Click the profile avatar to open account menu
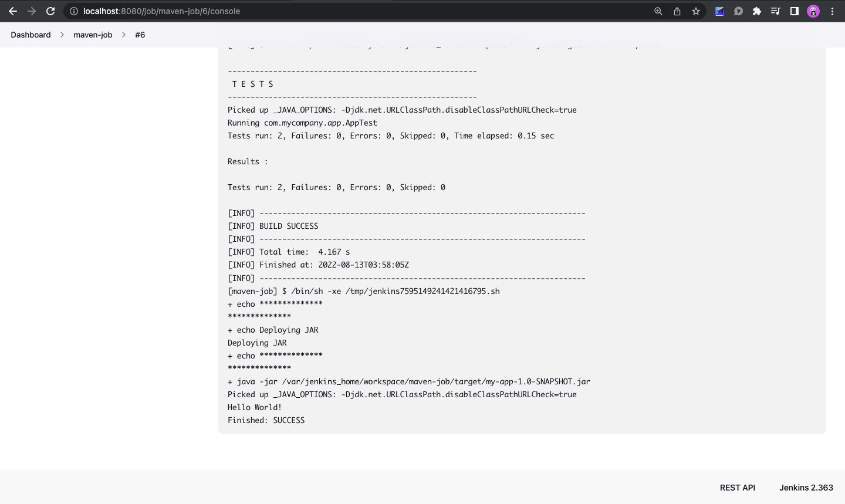The height and width of the screenshot is (504, 845). click(x=813, y=11)
